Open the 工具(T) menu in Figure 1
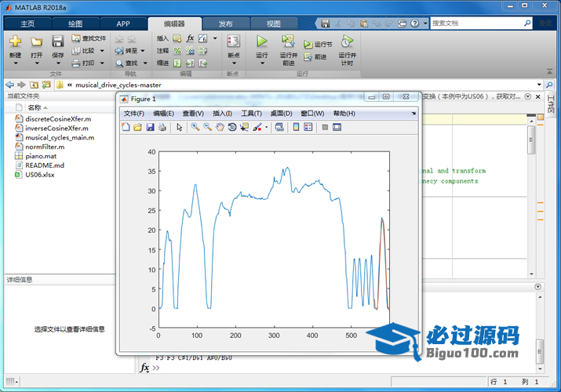 click(251, 113)
